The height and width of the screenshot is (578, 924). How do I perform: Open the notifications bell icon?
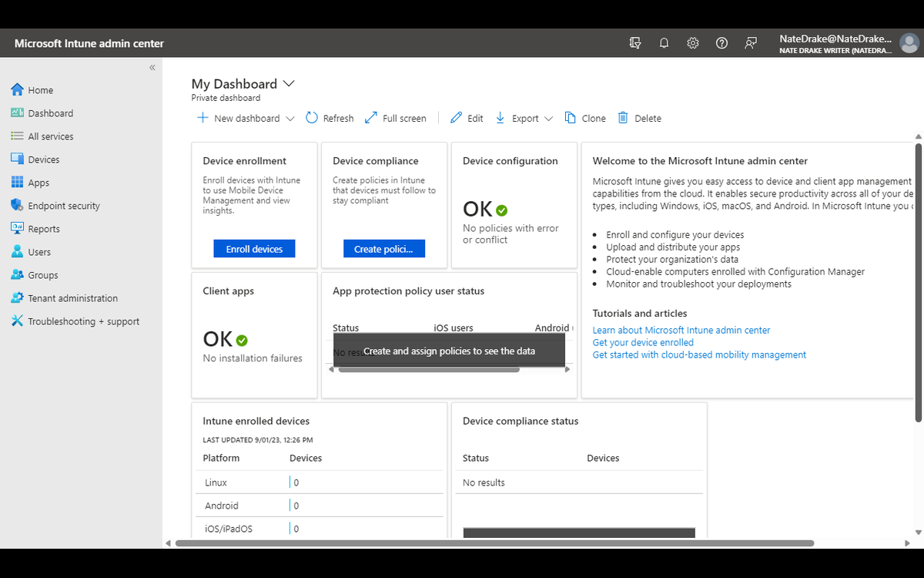[x=664, y=43]
